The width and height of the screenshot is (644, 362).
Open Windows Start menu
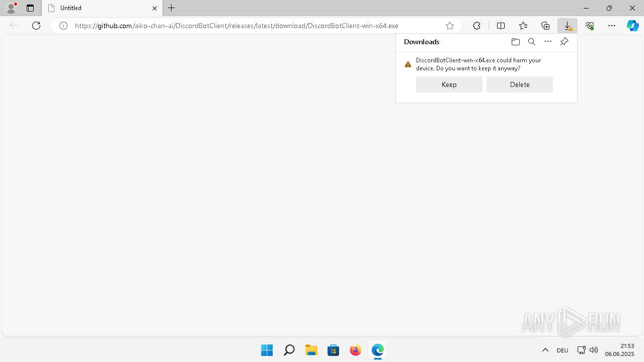click(x=267, y=350)
